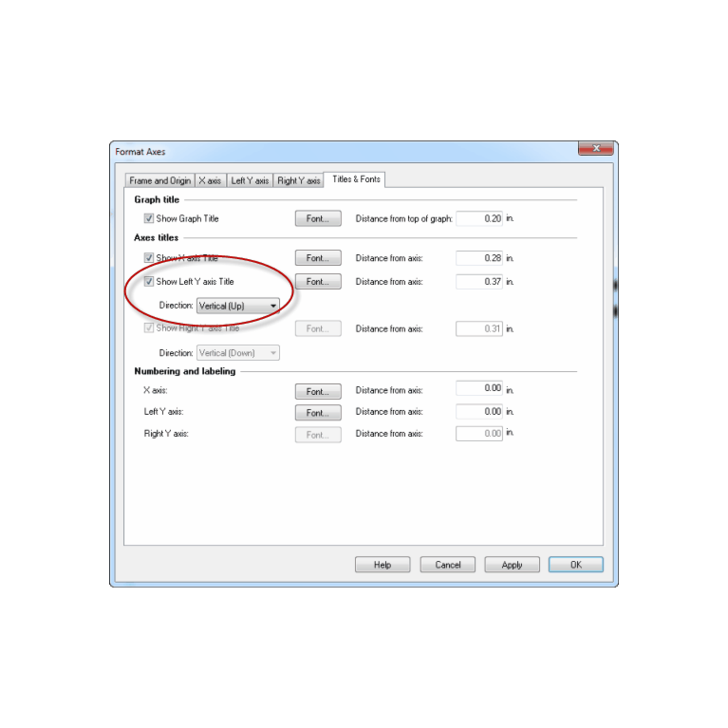Choose Font for Left Y axis title
Image resolution: width=728 pixels, height=728 pixels.
(318, 282)
